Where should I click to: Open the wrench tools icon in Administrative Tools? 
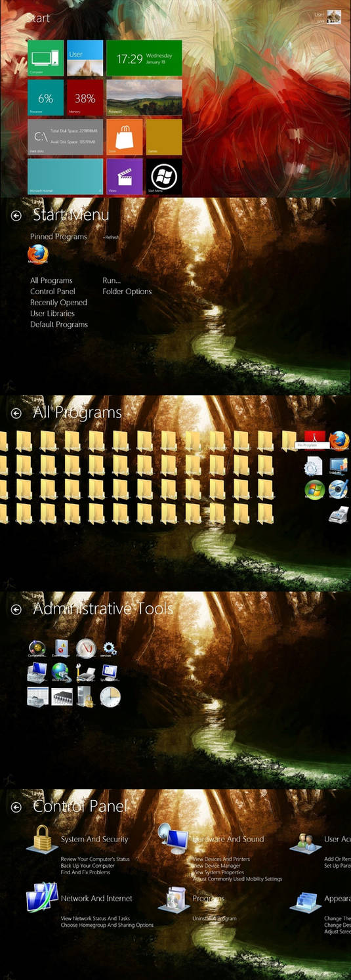(86, 673)
